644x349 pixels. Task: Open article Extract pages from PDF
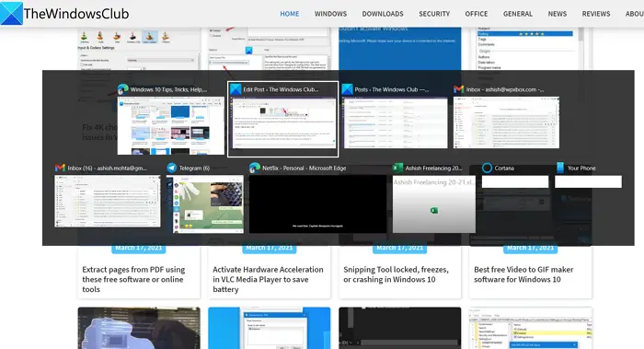click(x=133, y=280)
